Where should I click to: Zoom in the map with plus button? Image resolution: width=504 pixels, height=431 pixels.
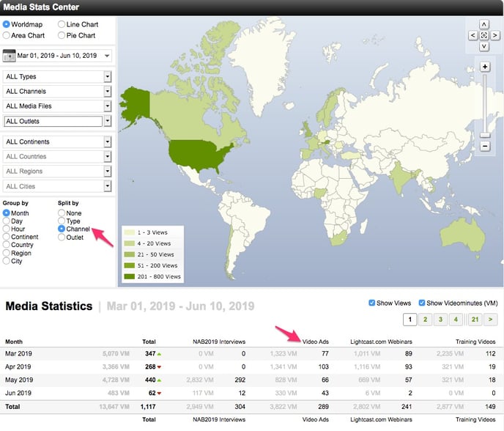(x=485, y=67)
